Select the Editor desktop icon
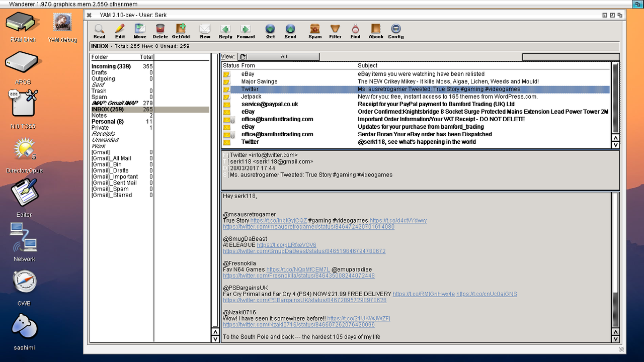The width and height of the screenshot is (644, 362). [24, 198]
